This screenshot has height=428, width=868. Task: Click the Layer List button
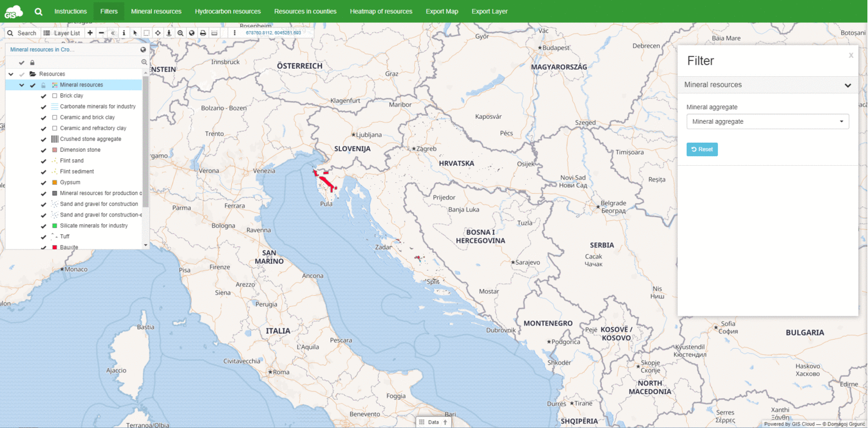pyautogui.click(x=62, y=33)
